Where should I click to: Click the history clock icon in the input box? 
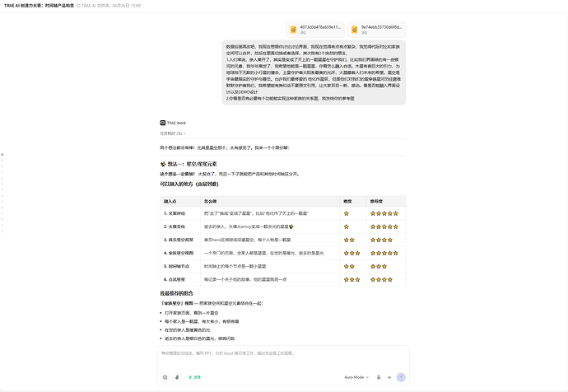tap(165, 377)
